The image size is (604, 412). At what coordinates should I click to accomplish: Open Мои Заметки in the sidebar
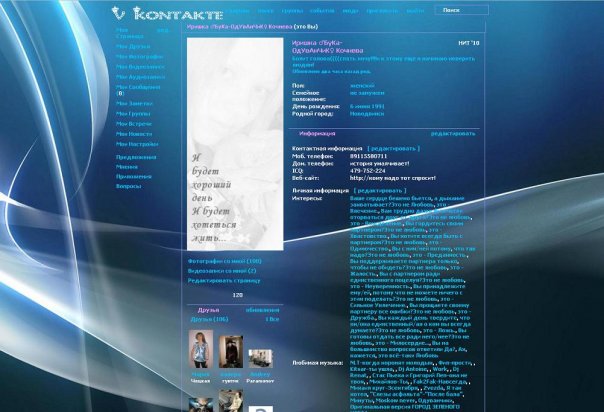134,104
